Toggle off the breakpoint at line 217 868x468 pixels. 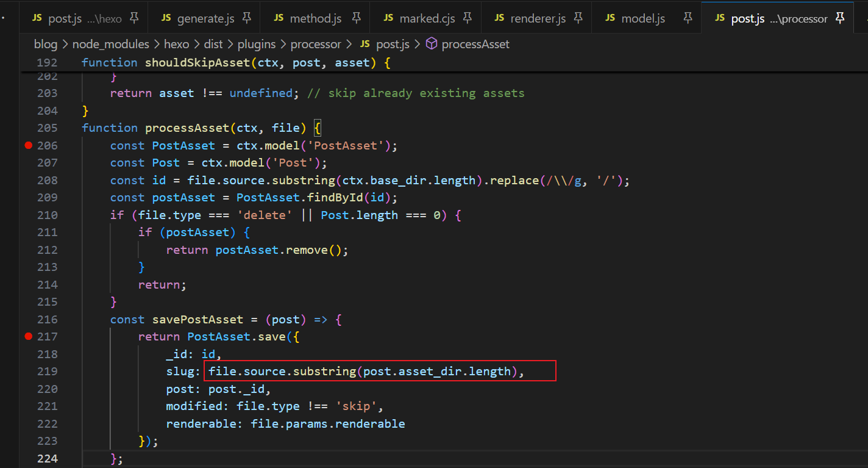coord(28,336)
